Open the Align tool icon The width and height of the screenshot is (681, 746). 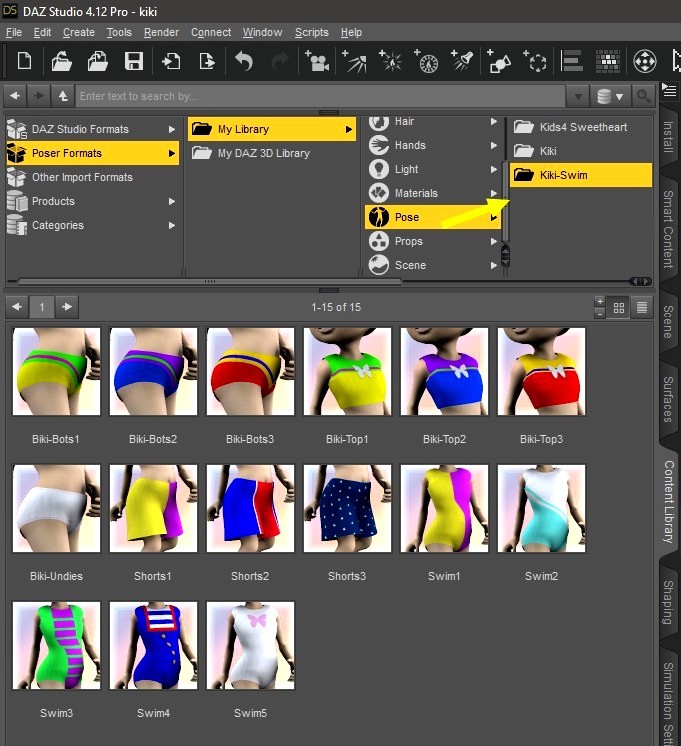[x=572, y=61]
